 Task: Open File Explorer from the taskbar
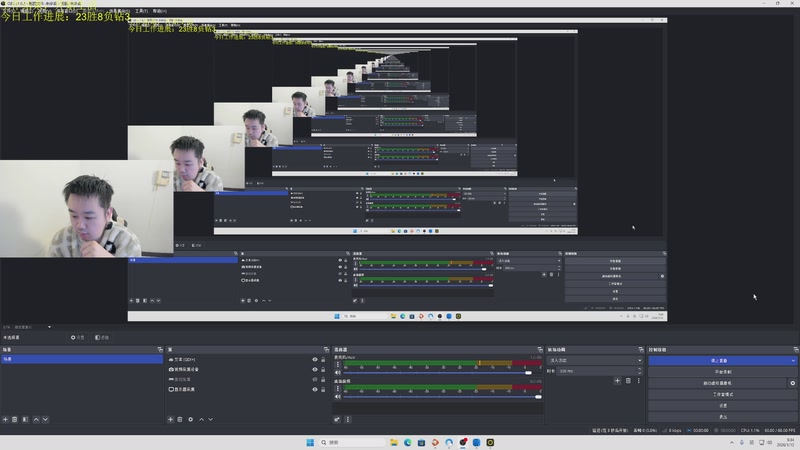pyautogui.click(x=394, y=442)
